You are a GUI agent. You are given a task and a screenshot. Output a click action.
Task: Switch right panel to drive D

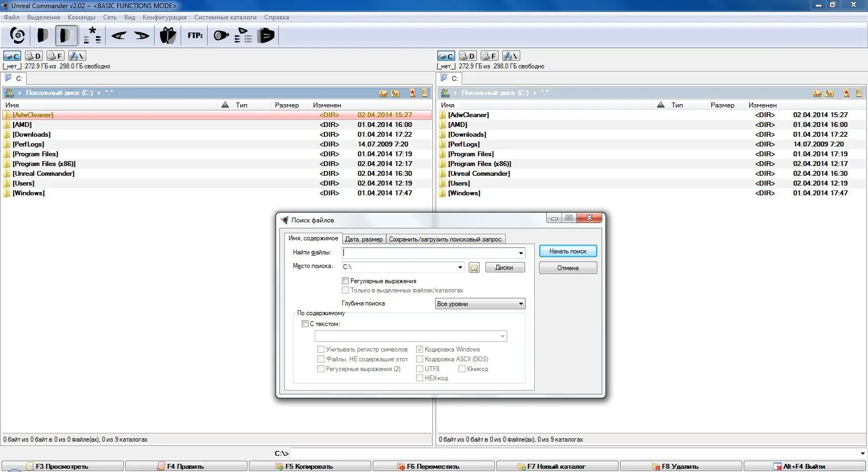(468, 56)
